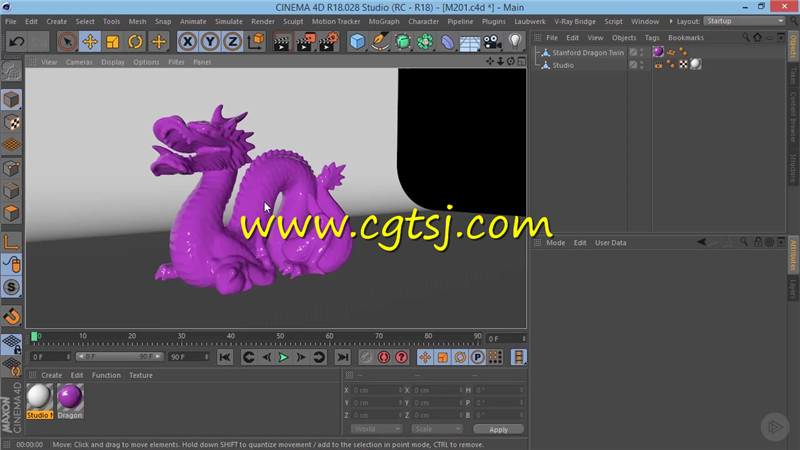800x450 pixels.
Task: Open the deformer objects icon
Action: (x=447, y=42)
